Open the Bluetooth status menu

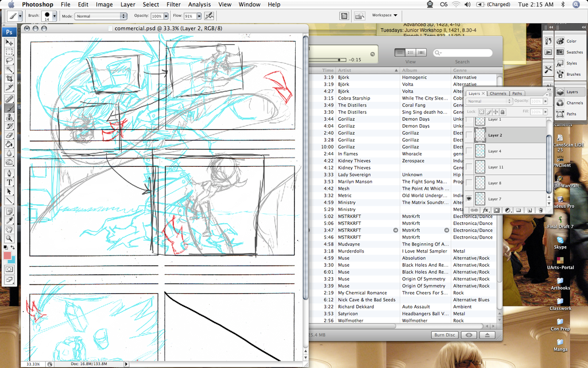(x=563, y=5)
